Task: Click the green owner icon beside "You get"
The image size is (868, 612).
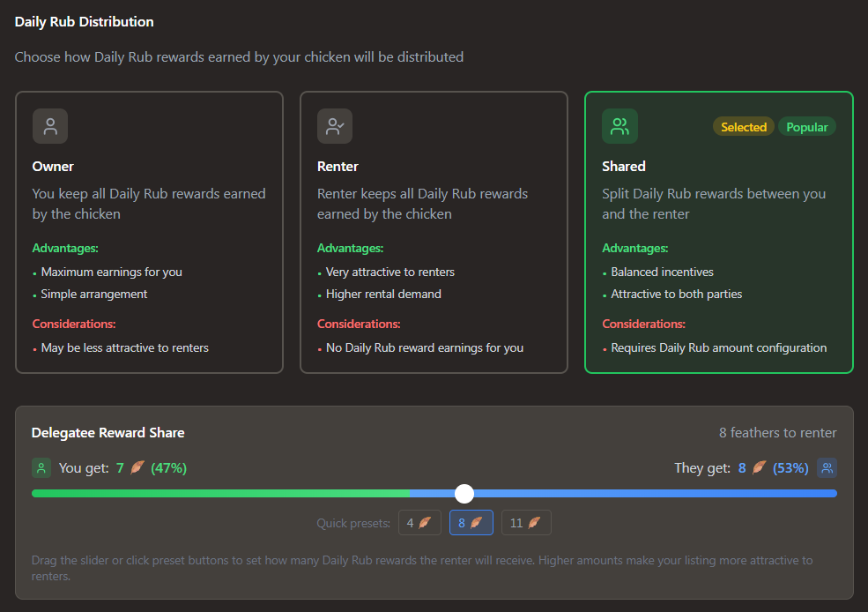Action: pyautogui.click(x=41, y=468)
